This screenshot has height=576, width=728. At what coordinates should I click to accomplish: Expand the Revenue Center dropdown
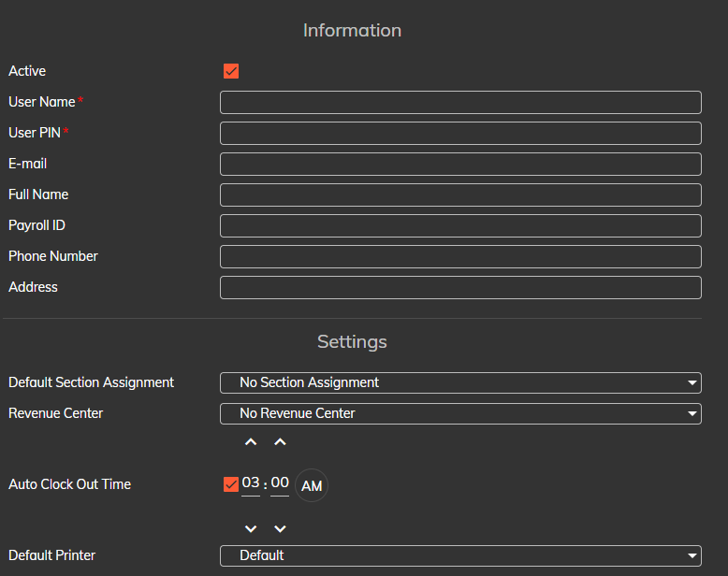coord(460,413)
